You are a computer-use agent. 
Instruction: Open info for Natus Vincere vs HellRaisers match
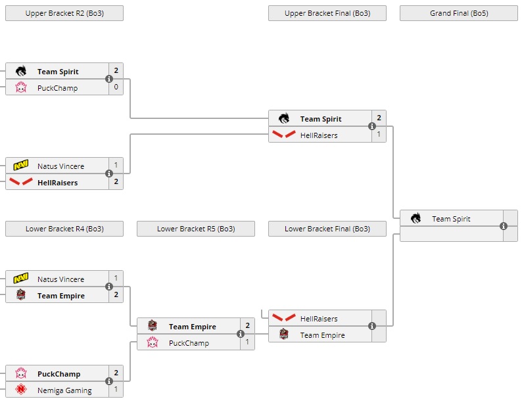[x=109, y=174]
